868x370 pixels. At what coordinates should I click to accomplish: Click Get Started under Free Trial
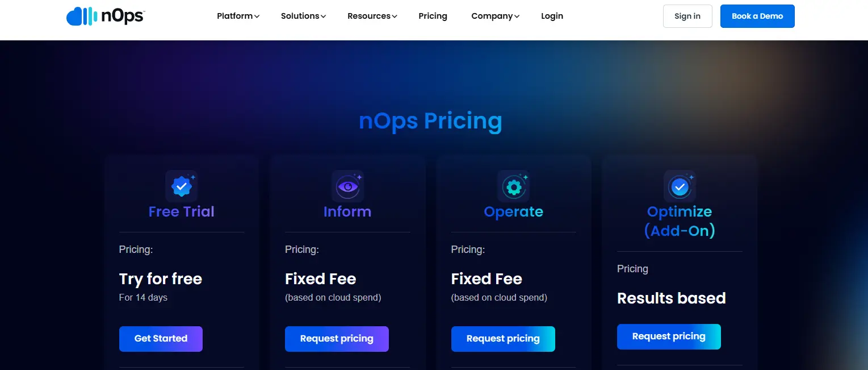(x=161, y=339)
